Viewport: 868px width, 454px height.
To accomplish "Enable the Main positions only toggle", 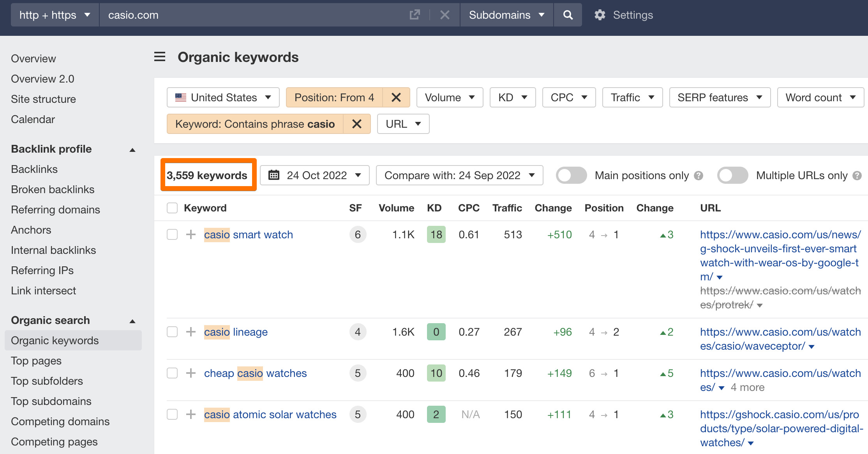I will click(x=571, y=176).
